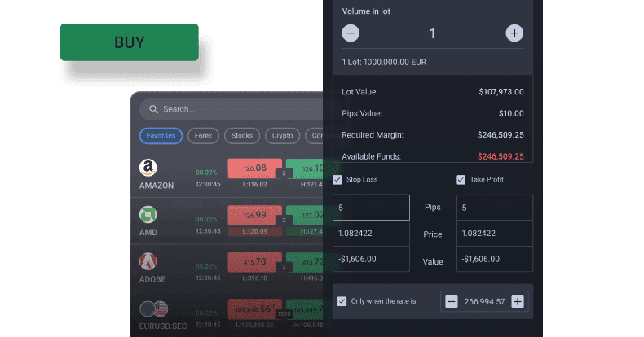Viewport: 644px width, 337px height.
Task: Click the Pips Value amount $10.00
Action: click(x=511, y=114)
